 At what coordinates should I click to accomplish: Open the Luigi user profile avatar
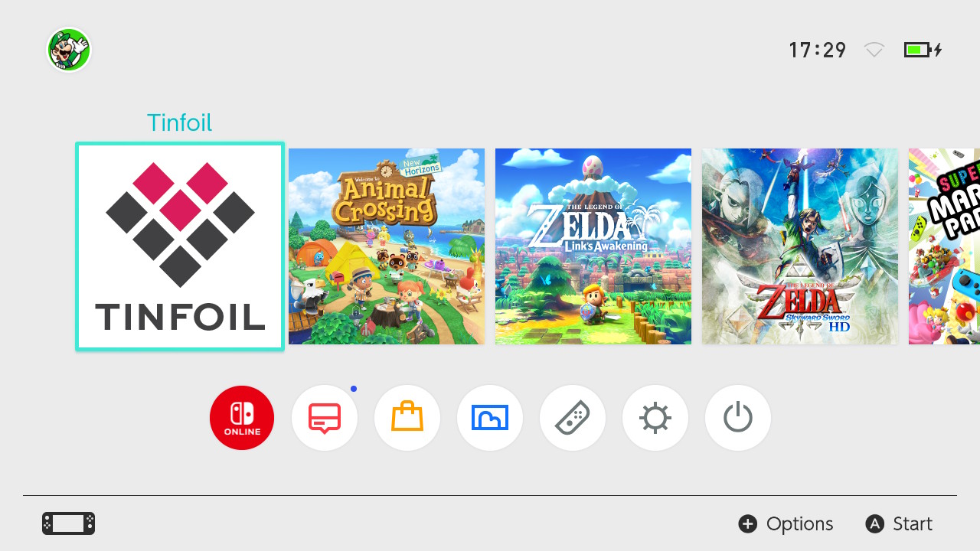click(x=69, y=50)
